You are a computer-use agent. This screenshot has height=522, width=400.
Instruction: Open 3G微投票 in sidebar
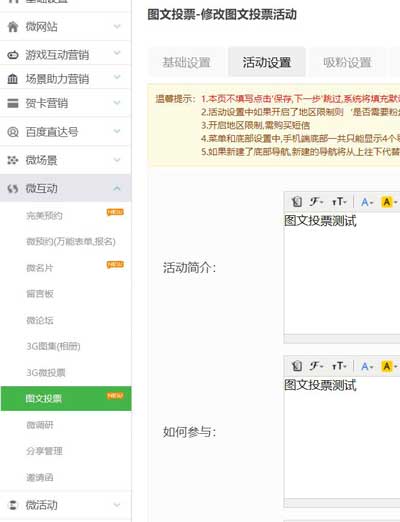46,372
